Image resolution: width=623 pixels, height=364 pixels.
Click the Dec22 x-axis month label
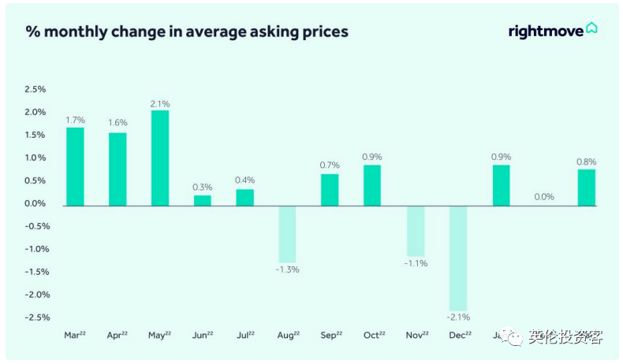point(458,335)
